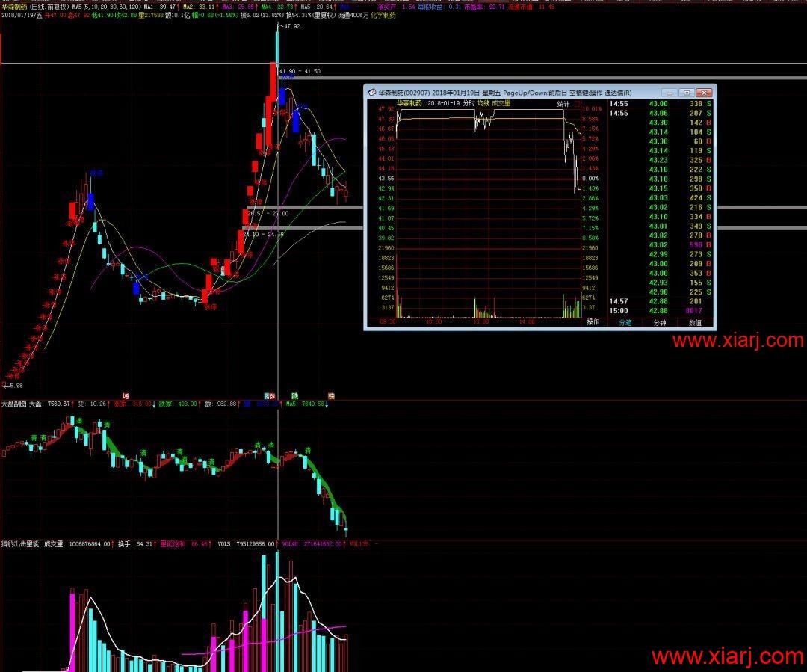This screenshot has height=672, width=807.
Task: Select the 43.15 trade price row
Action: [x=658, y=188]
